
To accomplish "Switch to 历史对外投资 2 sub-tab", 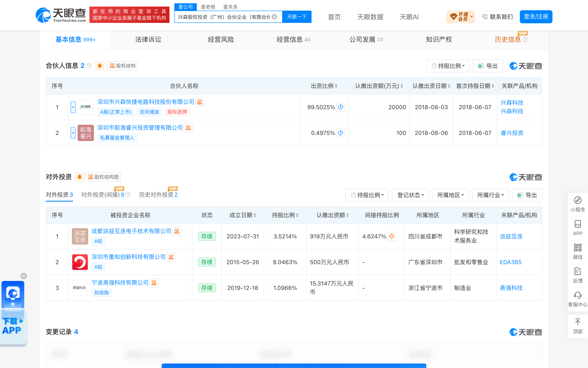I will pos(158,195).
